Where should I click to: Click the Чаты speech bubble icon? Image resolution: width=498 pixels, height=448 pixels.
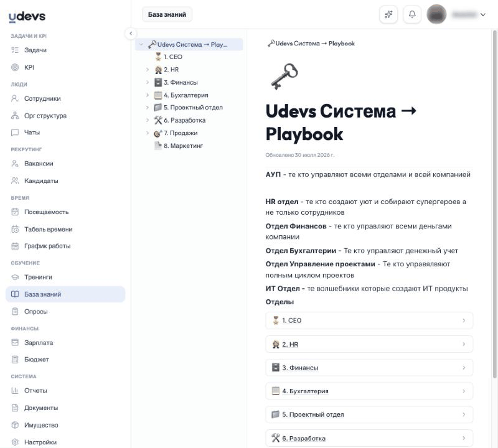click(x=15, y=133)
